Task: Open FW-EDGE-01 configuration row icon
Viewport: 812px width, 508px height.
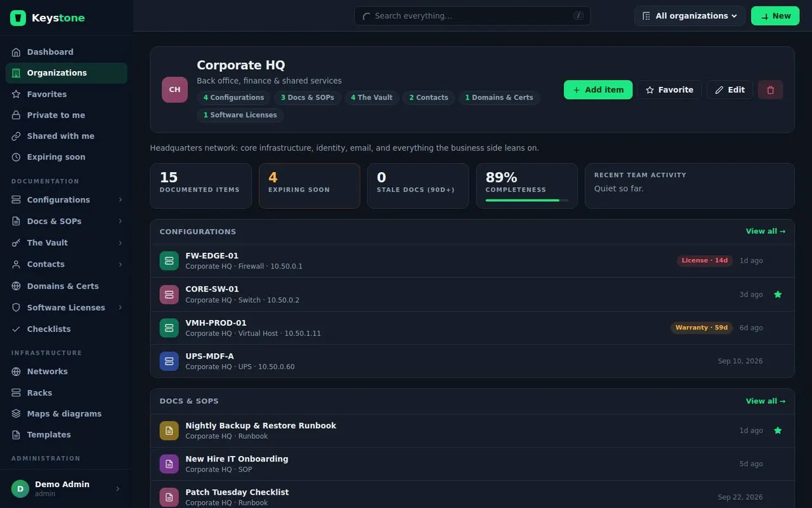Action: [169, 261]
